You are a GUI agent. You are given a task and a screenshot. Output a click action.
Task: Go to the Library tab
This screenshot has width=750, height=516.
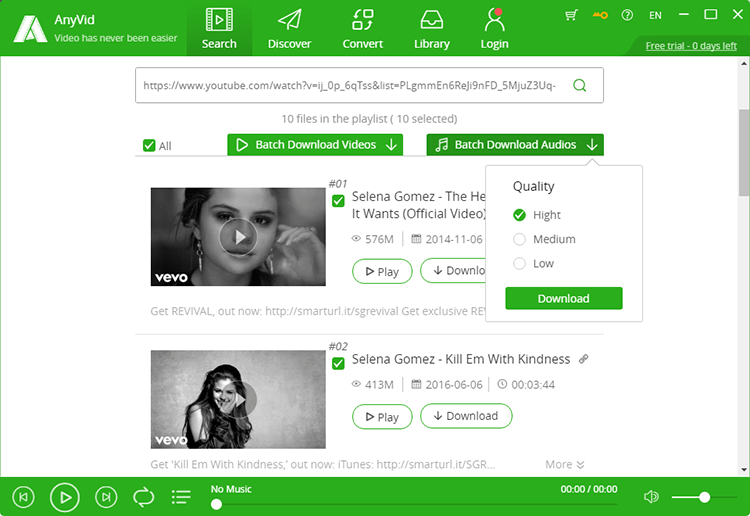click(431, 28)
